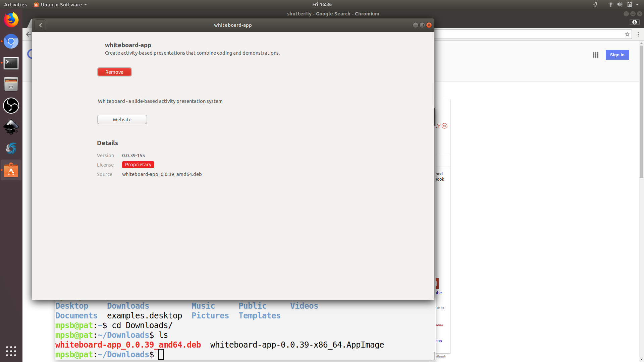Open the Wi-Fi network indicator

[x=611, y=4]
